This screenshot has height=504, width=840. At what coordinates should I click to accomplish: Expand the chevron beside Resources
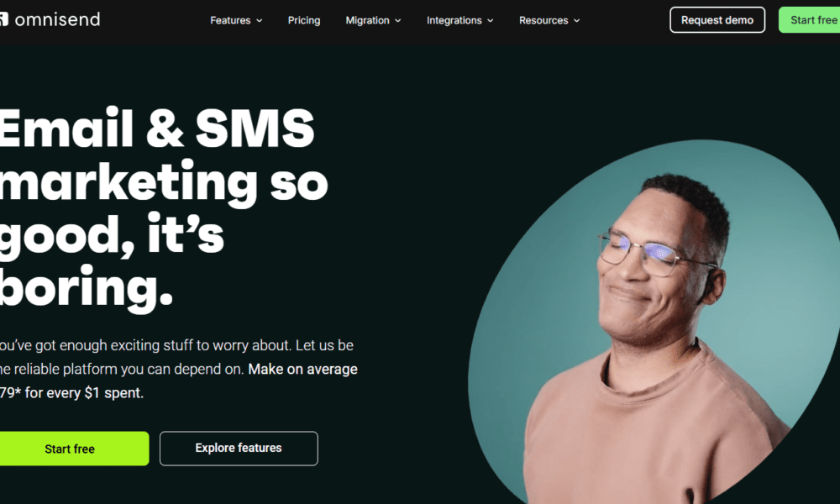577,20
